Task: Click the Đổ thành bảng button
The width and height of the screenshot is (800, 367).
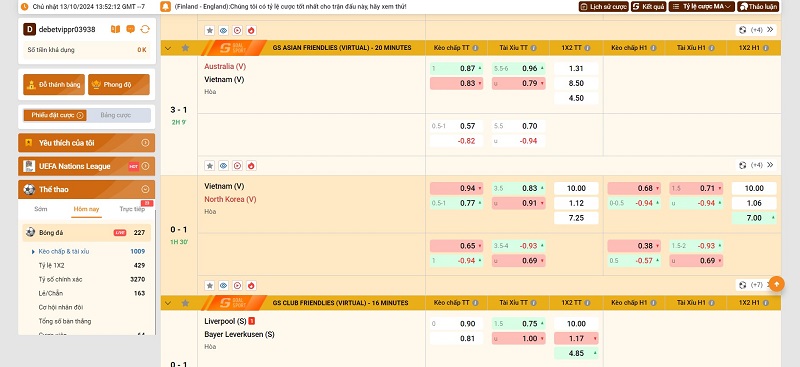Action: click(x=47, y=85)
